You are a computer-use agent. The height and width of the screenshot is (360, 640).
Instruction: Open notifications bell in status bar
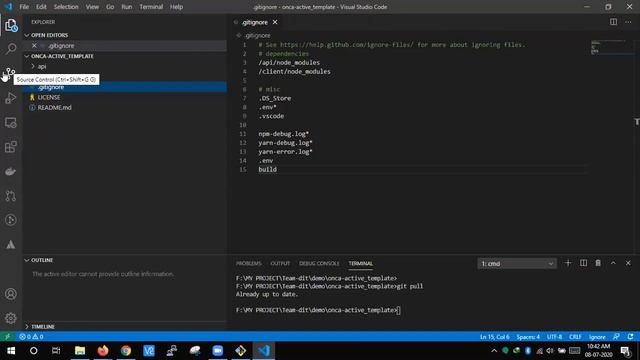631,337
